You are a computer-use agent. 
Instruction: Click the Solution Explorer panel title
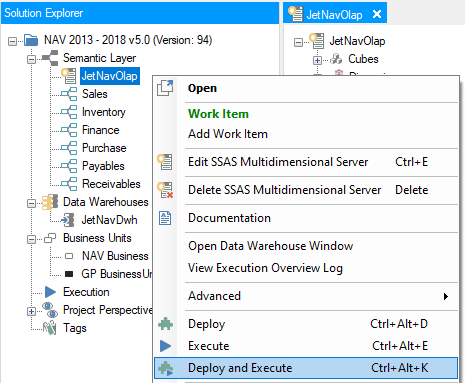tap(44, 13)
